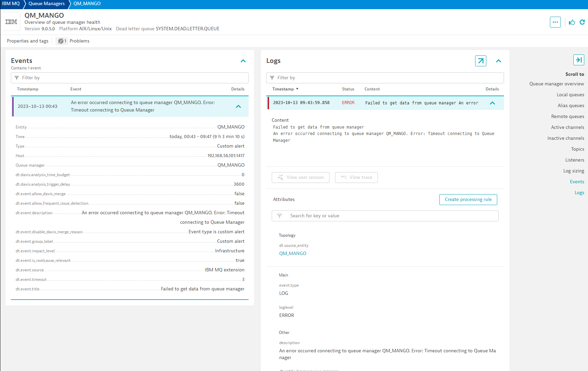Click the Problems count badge icon
588x371 pixels.
point(62,41)
